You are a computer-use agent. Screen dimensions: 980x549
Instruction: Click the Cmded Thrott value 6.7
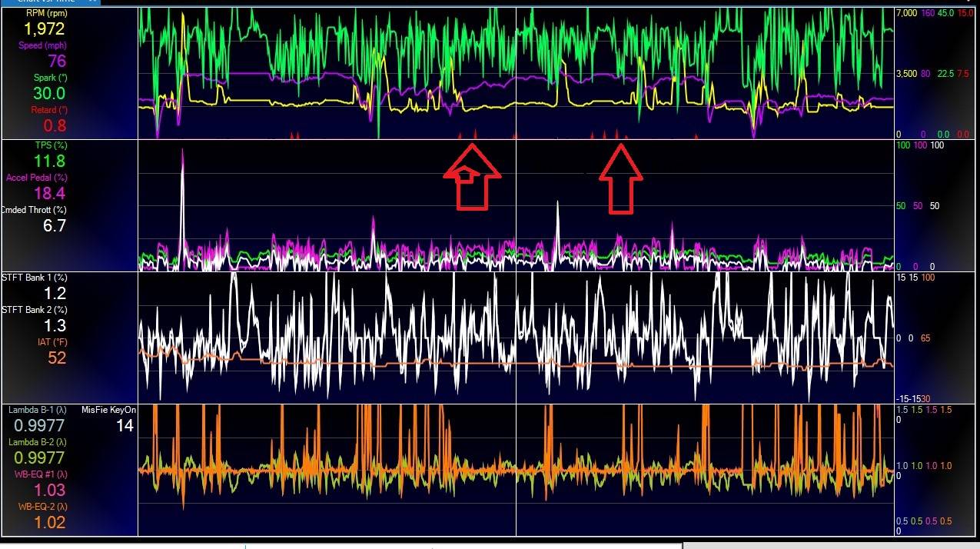55,226
